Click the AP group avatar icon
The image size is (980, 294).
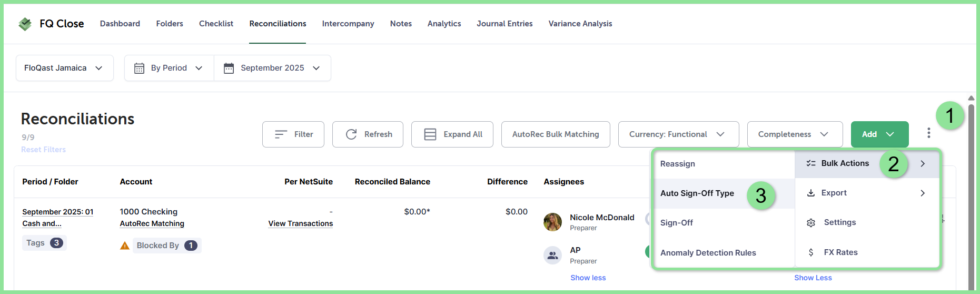coord(552,255)
